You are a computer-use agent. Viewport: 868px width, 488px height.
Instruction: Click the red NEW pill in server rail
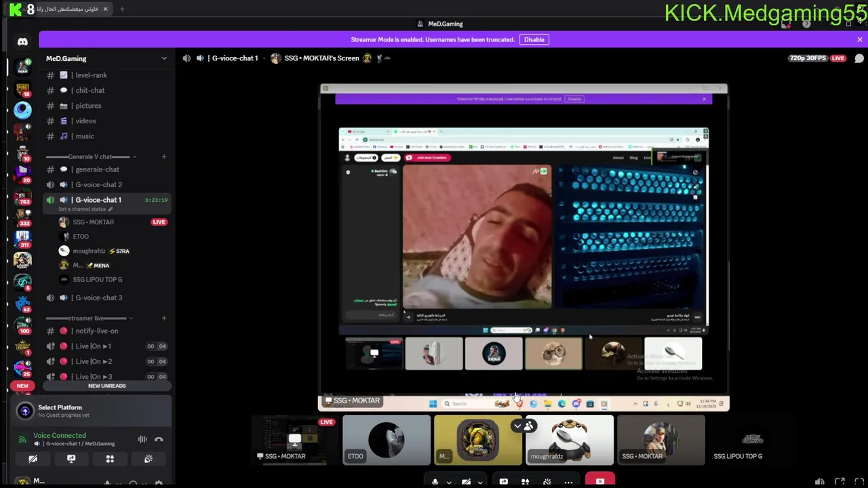[22, 386]
